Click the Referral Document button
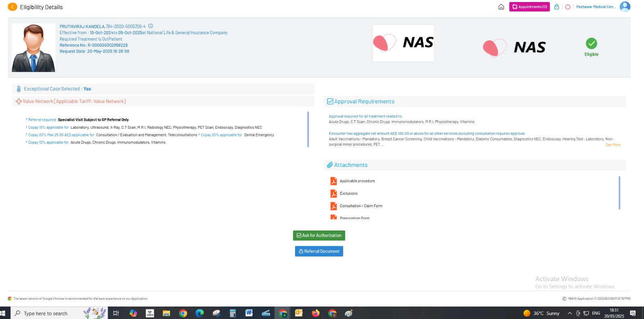This screenshot has height=319, width=644. coord(319,251)
